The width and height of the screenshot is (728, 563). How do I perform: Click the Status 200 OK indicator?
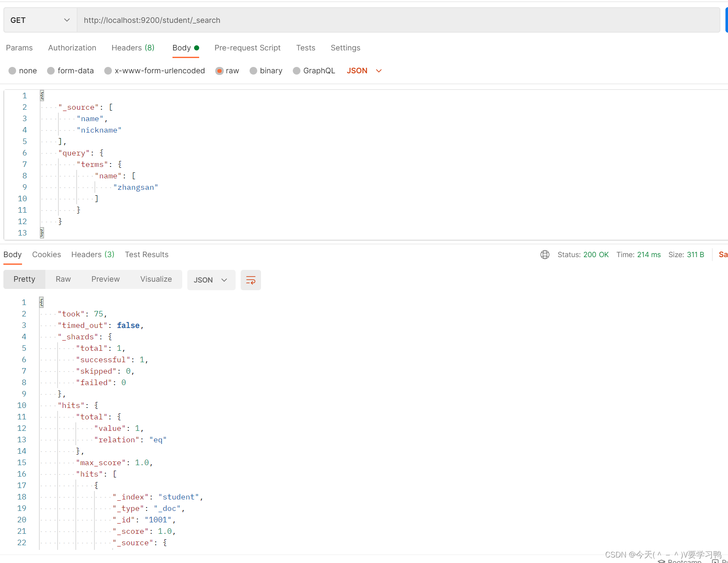[x=583, y=255]
